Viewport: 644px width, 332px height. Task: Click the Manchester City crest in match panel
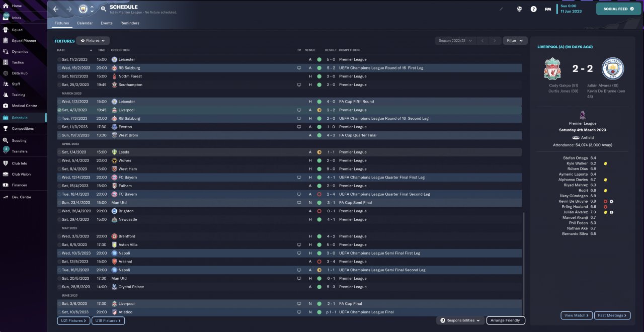pos(613,69)
